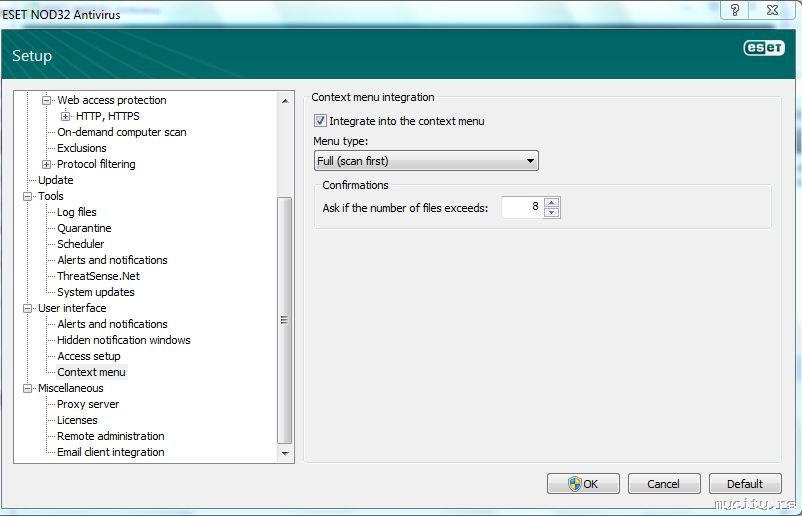Viewport: 802px width, 516px height.
Task: Restore settings with the Default button
Action: point(745,484)
